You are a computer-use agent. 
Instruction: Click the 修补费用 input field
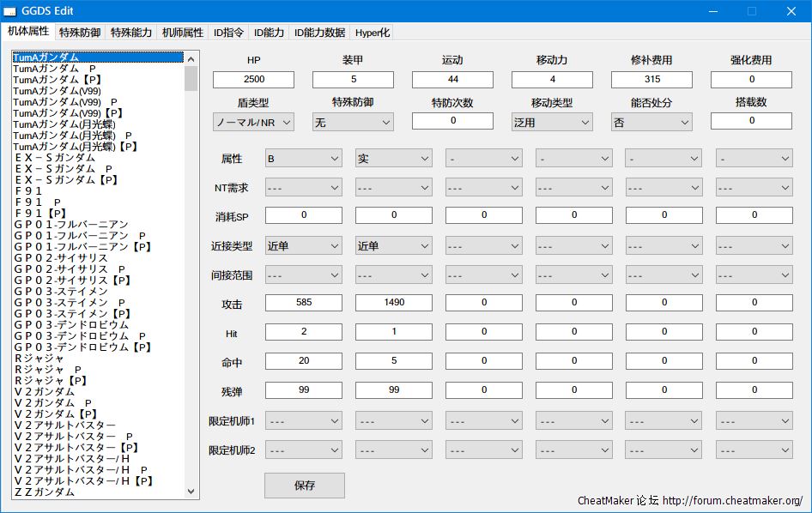tap(651, 79)
